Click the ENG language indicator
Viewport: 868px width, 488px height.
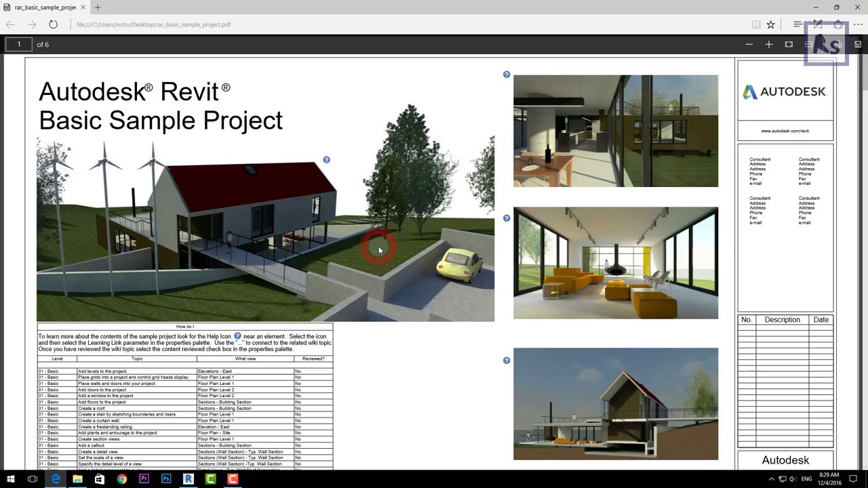click(807, 479)
